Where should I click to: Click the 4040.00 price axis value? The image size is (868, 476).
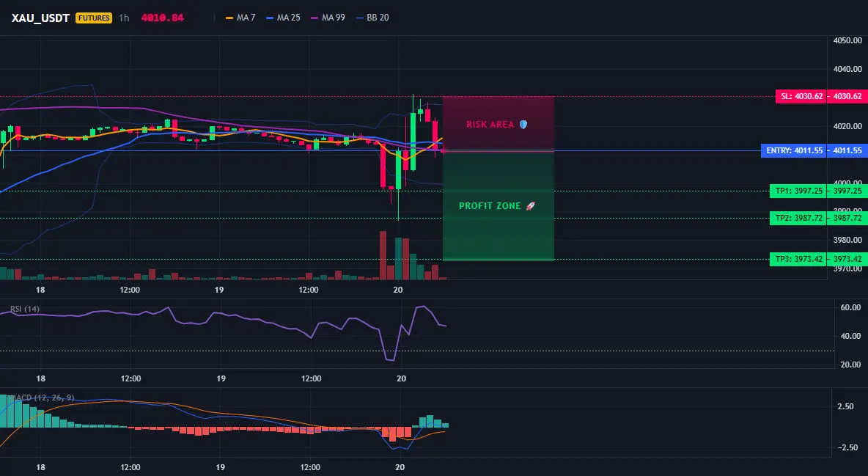click(x=847, y=69)
